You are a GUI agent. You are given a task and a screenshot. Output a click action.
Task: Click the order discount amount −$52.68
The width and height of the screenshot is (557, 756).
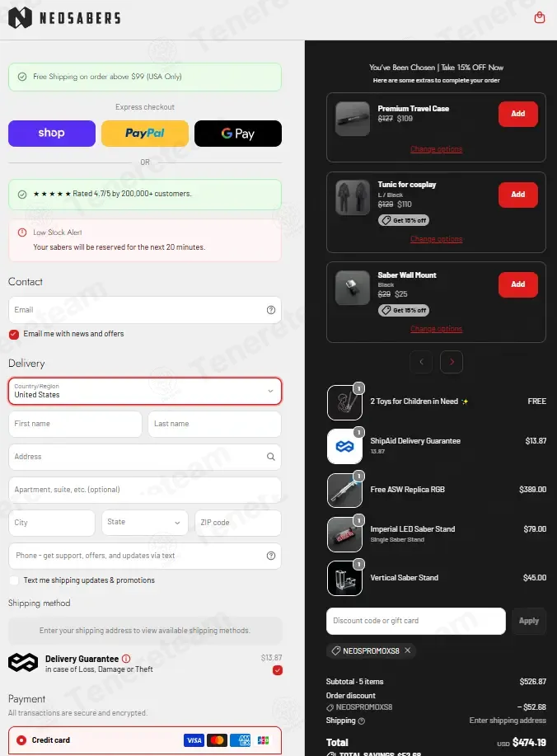pyautogui.click(x=531, y=707)
